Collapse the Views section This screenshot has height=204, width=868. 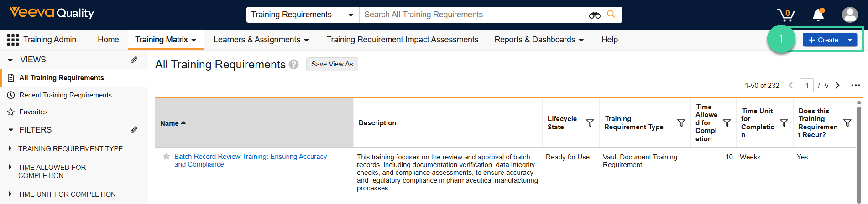(10, 60)
